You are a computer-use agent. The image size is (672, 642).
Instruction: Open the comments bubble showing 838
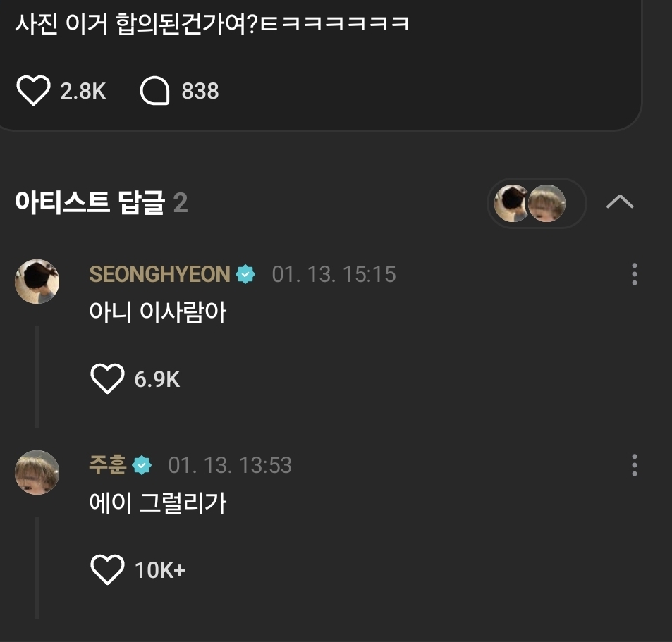click(x=154, y=90)
